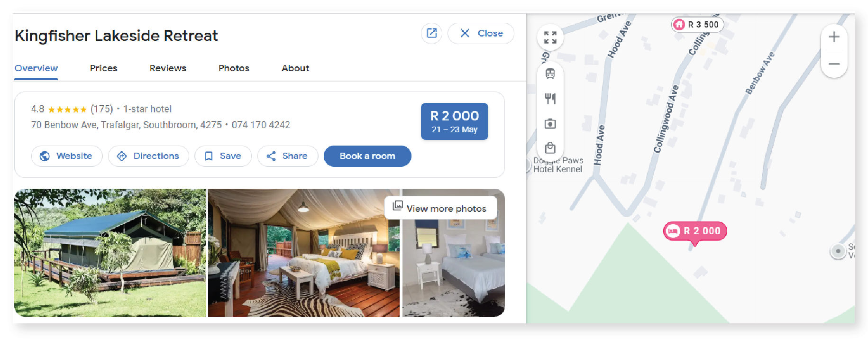Show restaurants on the map
Viewport: 868px width, 349px height.
coord(550,99)
